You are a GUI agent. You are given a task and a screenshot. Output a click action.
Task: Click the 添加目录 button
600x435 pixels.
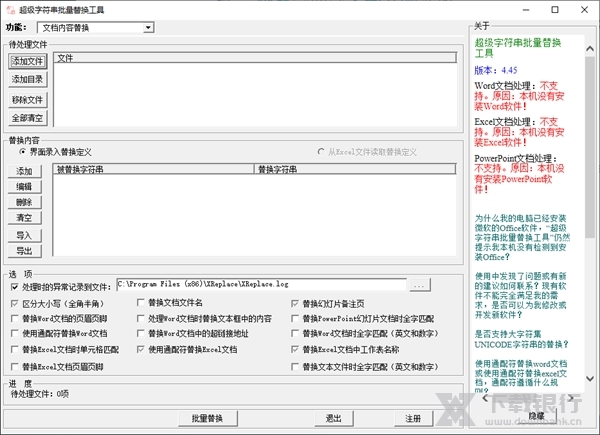28,79
